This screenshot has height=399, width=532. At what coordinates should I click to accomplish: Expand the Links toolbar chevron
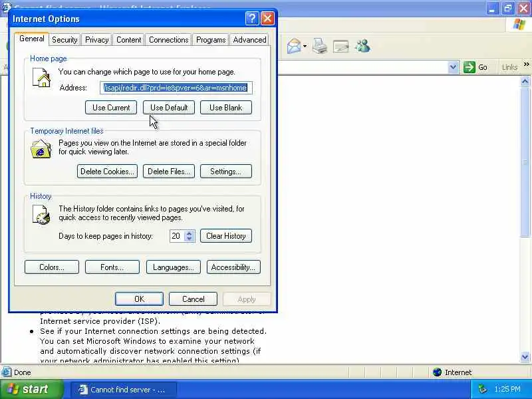coord(526,64)
